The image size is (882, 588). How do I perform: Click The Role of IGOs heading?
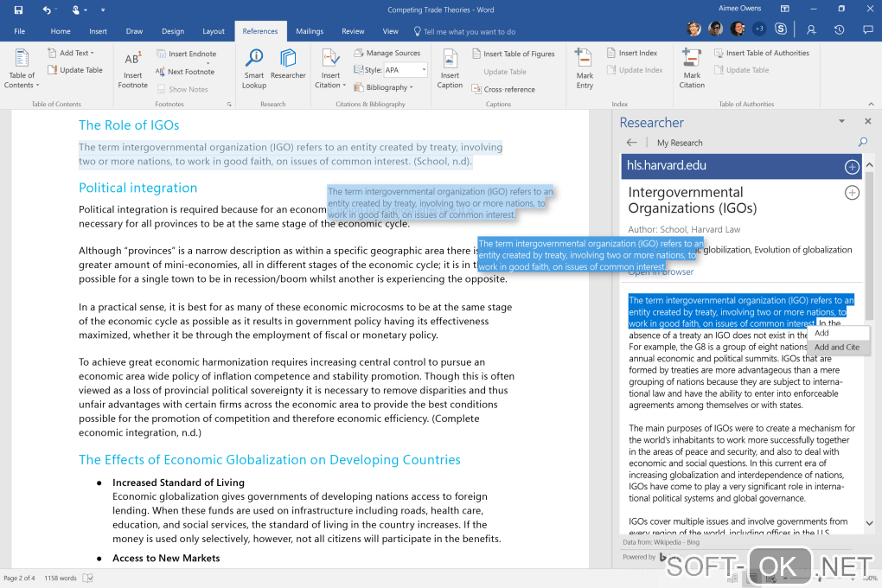[x=129, y=125]
